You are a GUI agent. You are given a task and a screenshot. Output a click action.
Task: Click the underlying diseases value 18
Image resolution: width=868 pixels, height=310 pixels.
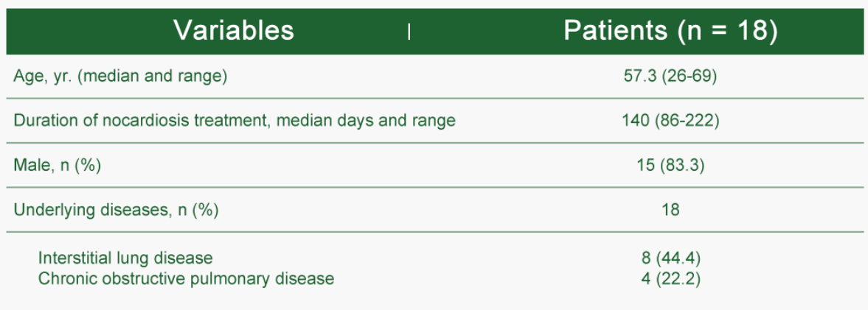pos(670,210)
